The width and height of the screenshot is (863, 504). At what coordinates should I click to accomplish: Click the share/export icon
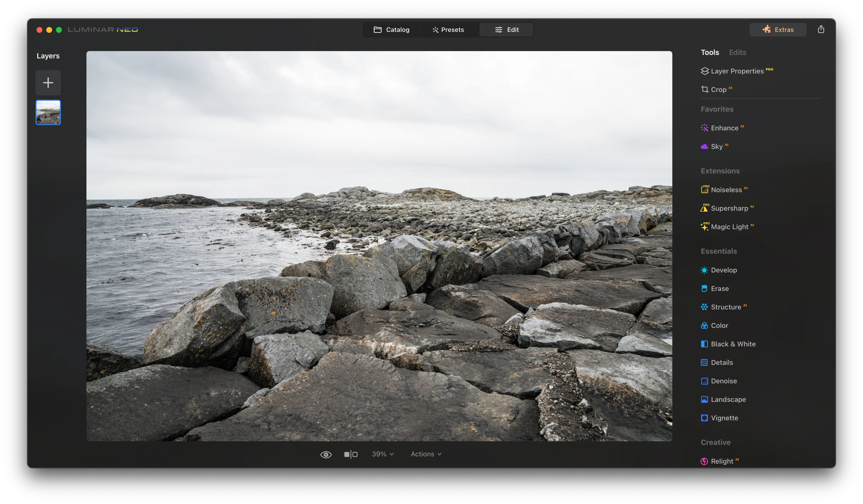pos(821,29)
